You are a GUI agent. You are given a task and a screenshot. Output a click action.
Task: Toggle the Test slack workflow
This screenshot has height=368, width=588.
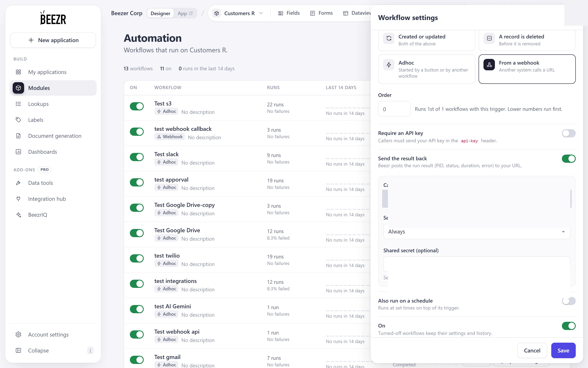(137, 157)
